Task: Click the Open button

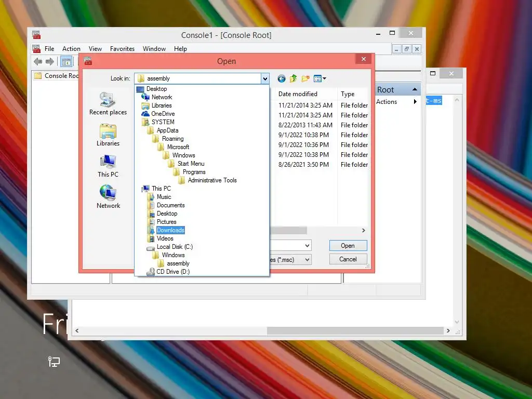Action: (x=348, y=246)
